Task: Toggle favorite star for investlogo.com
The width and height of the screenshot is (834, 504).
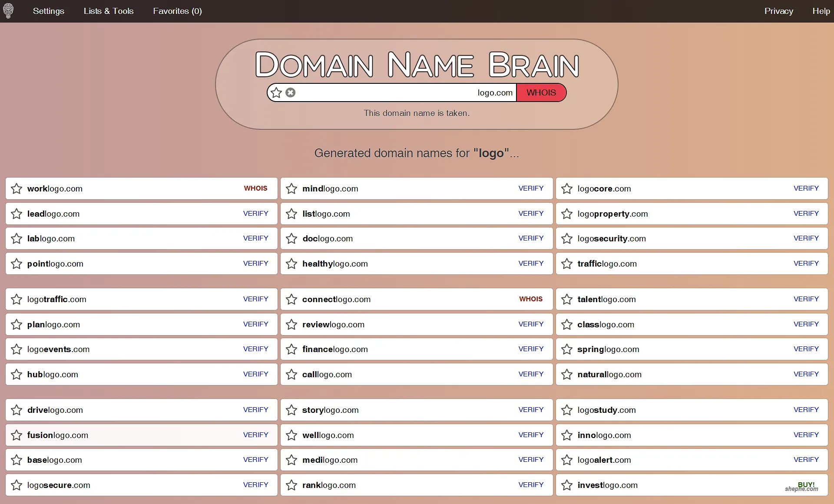Action: pos(566,485)
